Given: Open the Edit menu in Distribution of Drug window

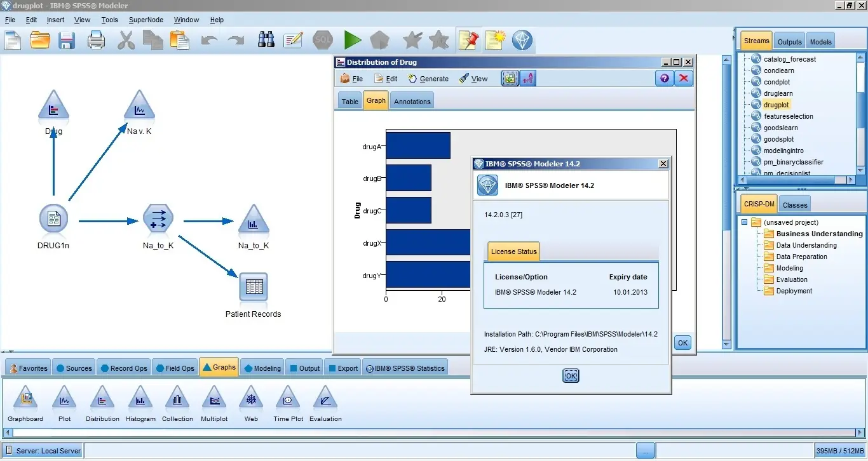Looking at the screenshot, I should (x=386, y=79).
